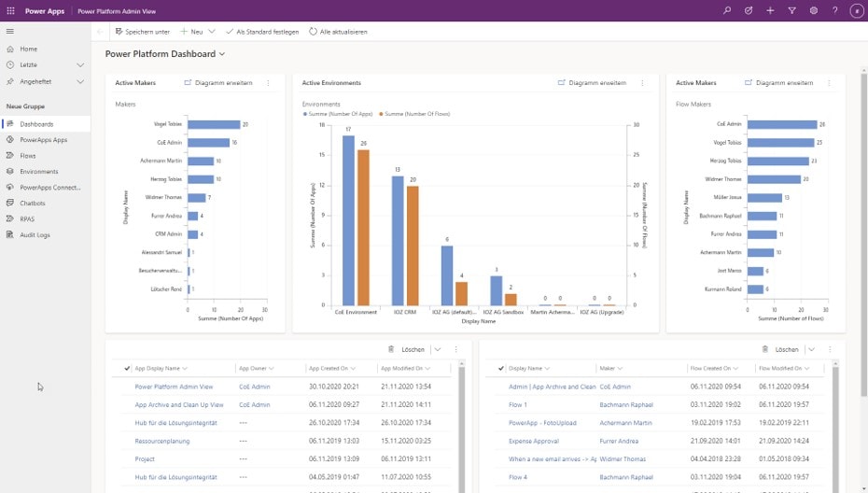Click Löschen in the flows list
Viewport: 868px width, 493px height.
click(x=780, y=349)
